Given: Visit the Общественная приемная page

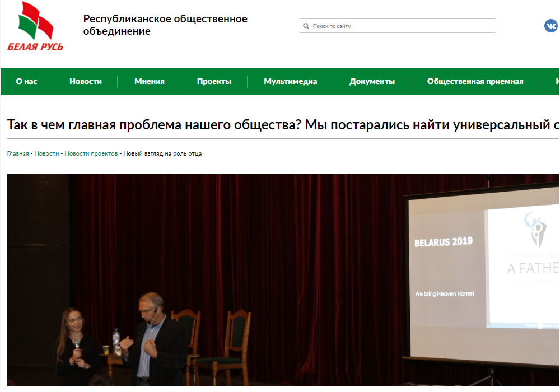Looking at the screenshot, I should pos(475,81).
